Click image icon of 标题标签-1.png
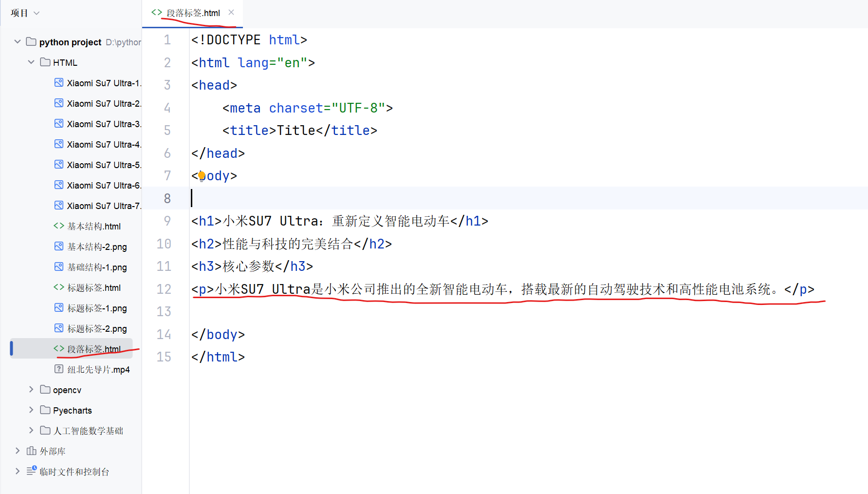Viewport: 868px width, 494px height. tap(59, 308)
